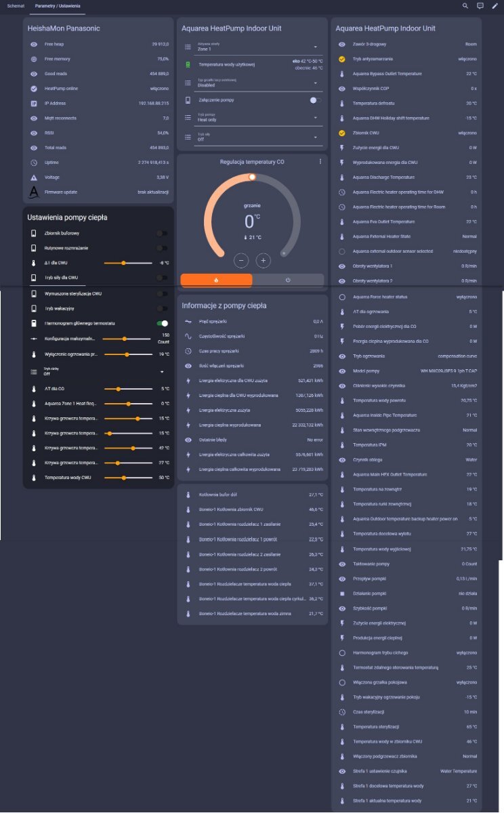
Task: Click the Przepływ pompki row
Action: coord(408,579)
